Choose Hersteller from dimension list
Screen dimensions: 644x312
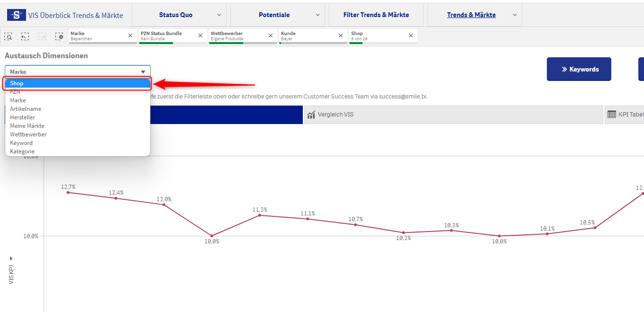pos(23,117)
